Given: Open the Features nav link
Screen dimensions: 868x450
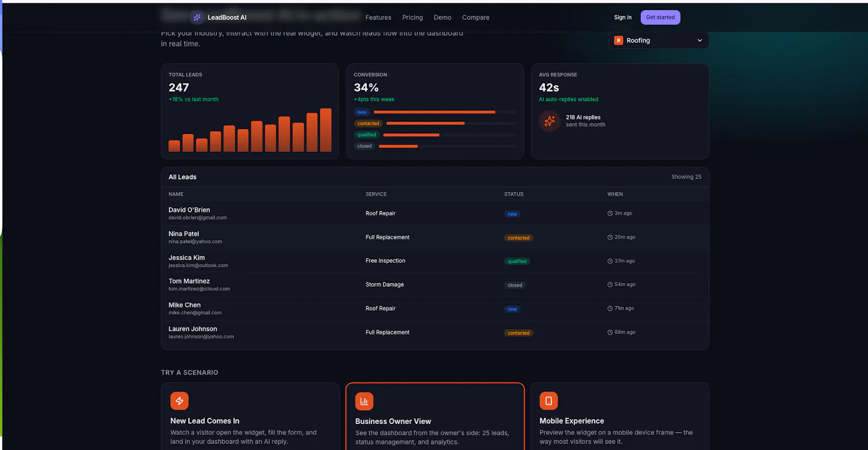Looking at the screenshot, I should [378, 17].
